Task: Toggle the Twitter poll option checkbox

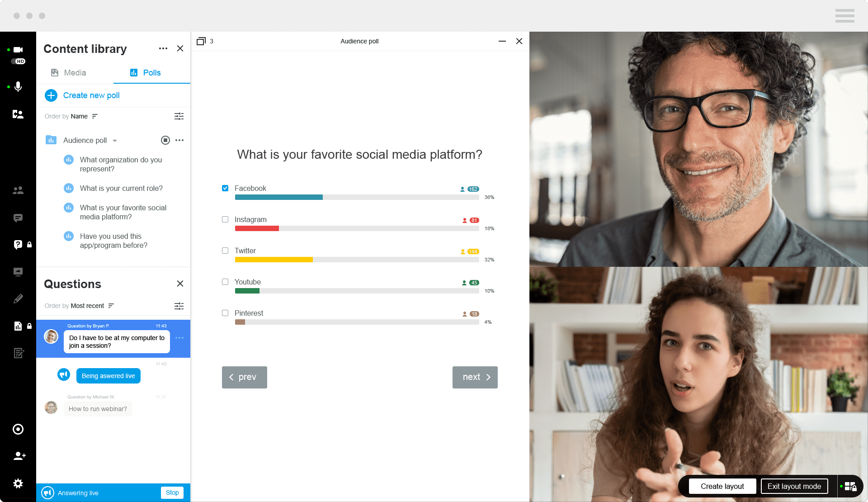Action: [x=225, y=251]
